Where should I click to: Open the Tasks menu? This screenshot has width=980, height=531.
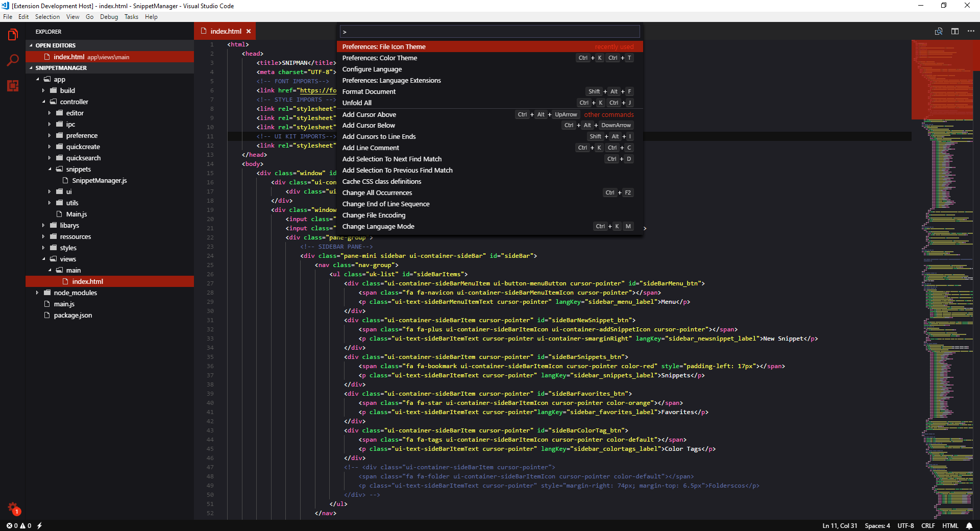pyautogui.click(x=131, y=17)
